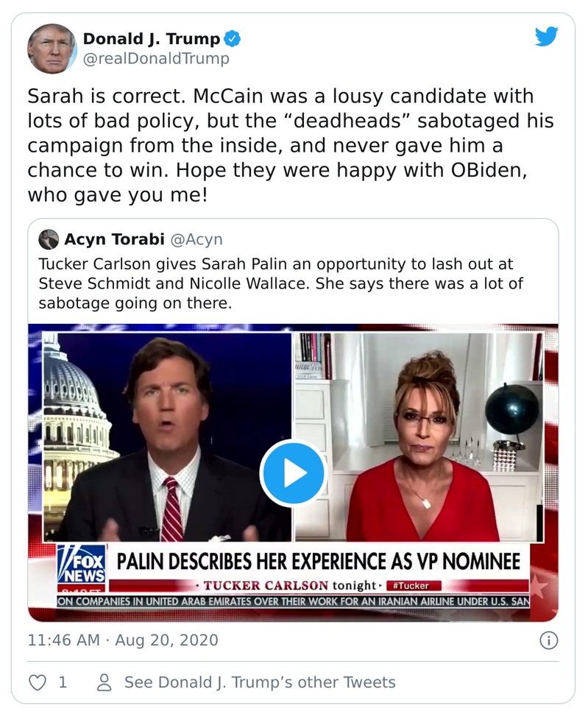Click the person icon near other Tweets
The image size is (588, 720).
105,682
